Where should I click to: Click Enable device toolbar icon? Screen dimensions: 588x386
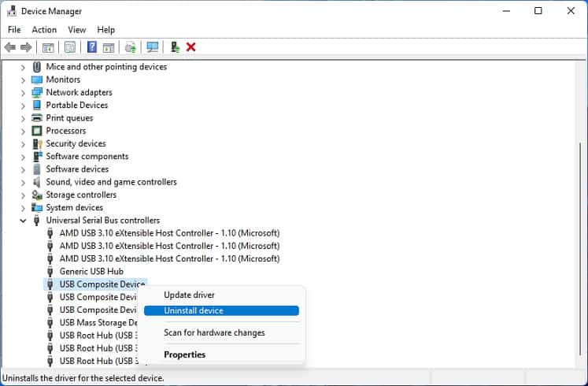[175, 47]
